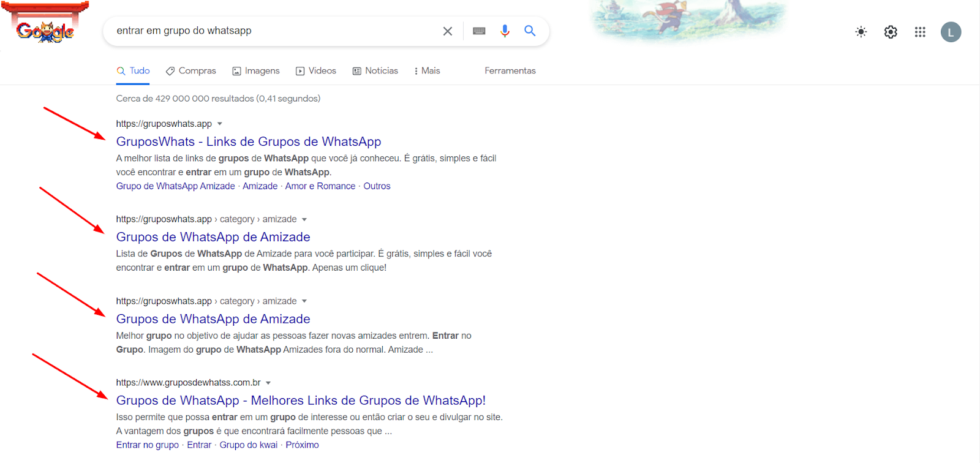Open the Google apps grid
This screenshot has height=463, width=980.
[920, 32]
